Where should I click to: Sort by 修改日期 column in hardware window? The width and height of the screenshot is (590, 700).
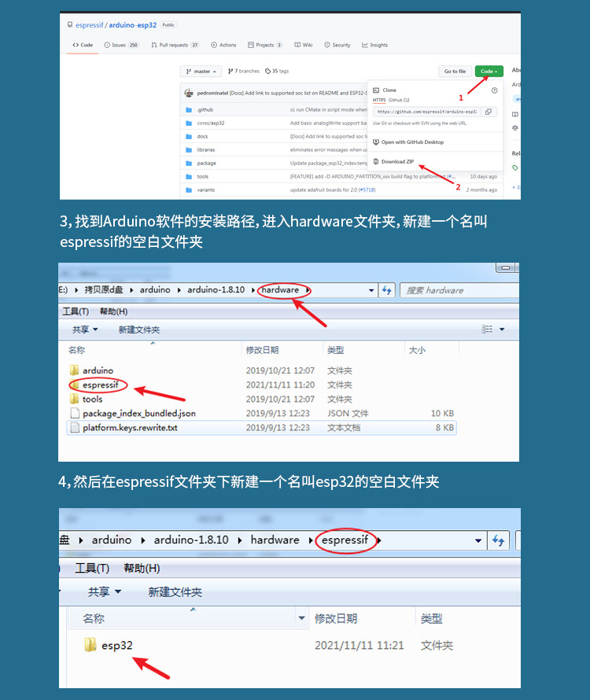coord(262,351)
